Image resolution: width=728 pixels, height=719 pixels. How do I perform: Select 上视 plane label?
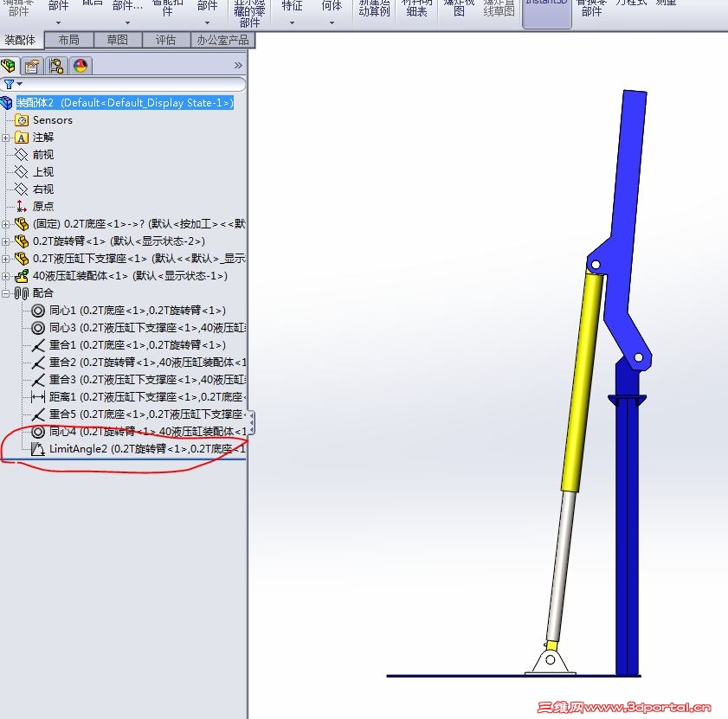pyautogui.click(x=43, y=171)
